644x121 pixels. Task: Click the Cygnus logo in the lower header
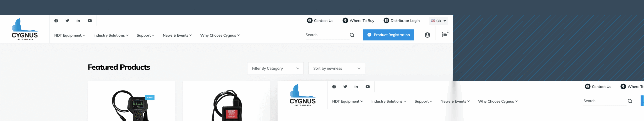[302, 95]
